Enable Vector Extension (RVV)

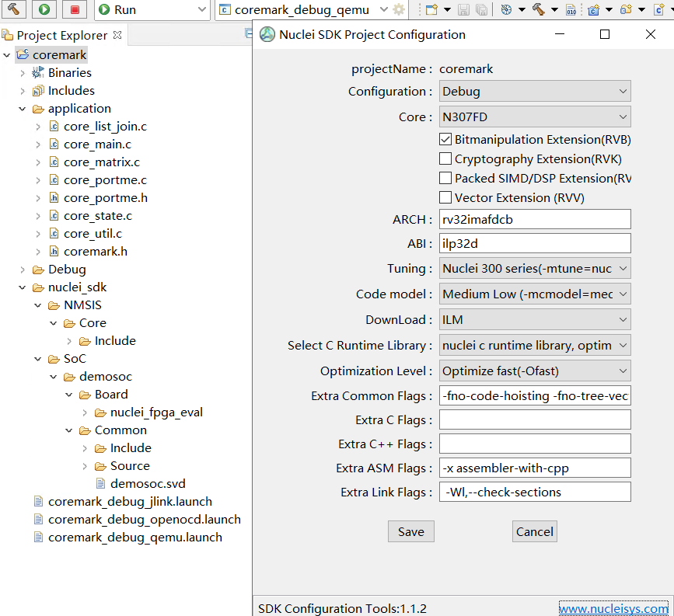445,197
